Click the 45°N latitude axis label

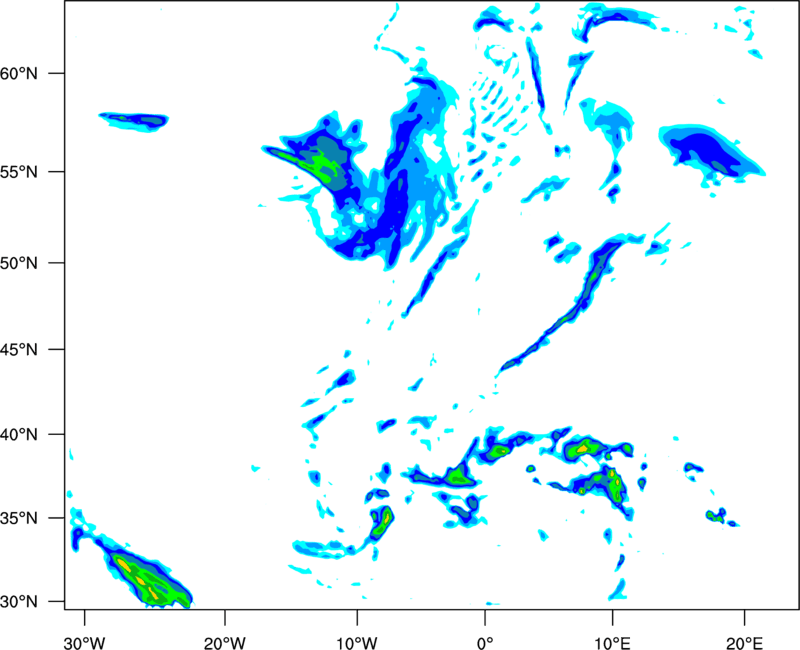click(x=19, y=349)
